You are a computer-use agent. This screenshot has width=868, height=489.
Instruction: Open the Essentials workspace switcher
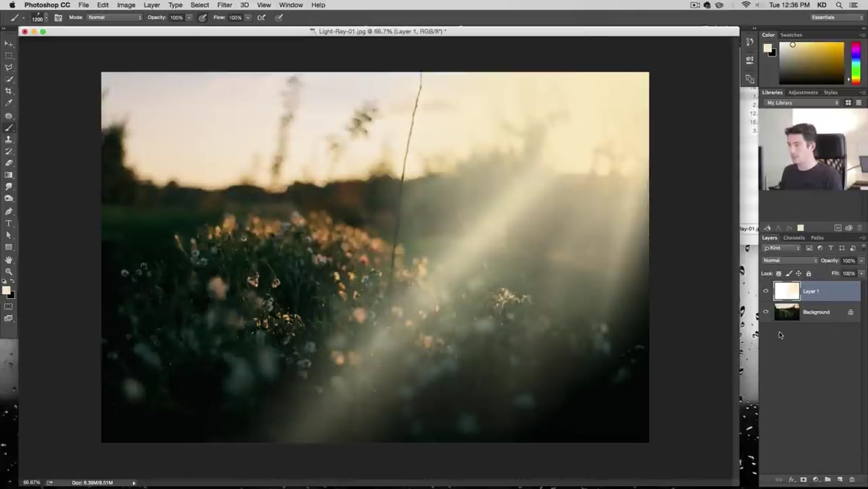click(837, 17)
